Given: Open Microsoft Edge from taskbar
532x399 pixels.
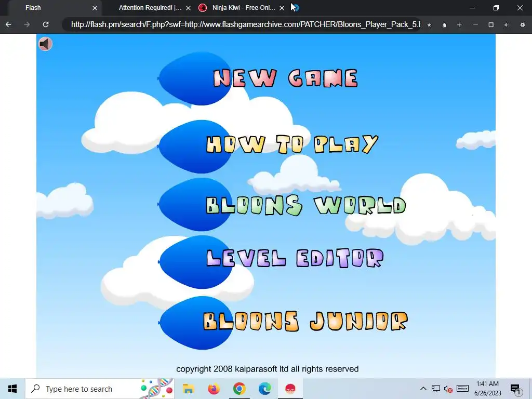Looking at the screenshot, I should coord(264,389).
